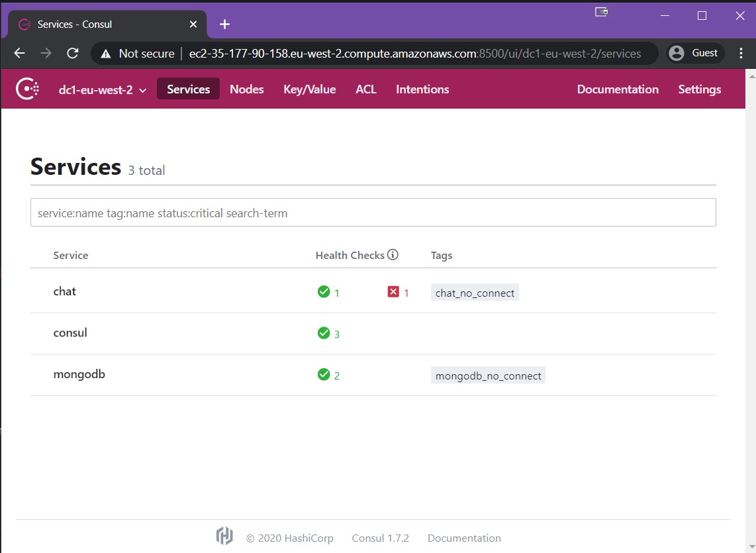The image size is (756, 553).
Task: Click the © 2020 HashiCorp link
Action: click(290, 538)
